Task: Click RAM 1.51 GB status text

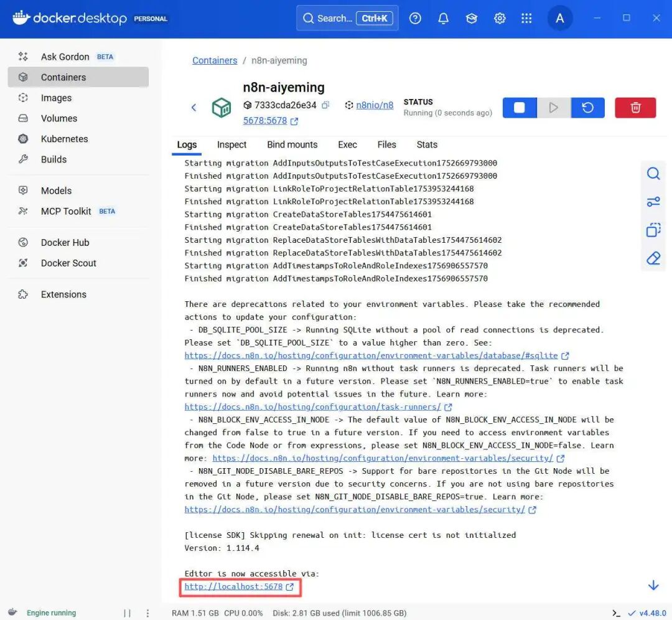Action: pyautogui.click(x=195, y=613)
